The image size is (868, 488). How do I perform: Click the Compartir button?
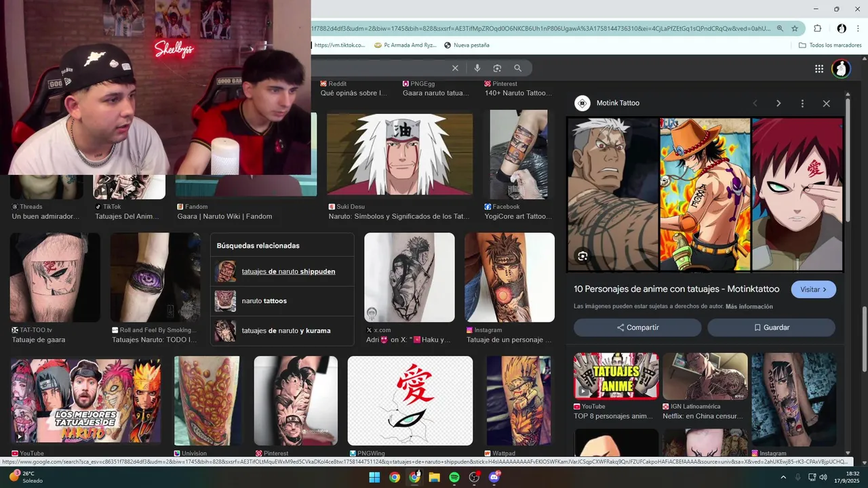pyautogui.click(x=637, y=327)
